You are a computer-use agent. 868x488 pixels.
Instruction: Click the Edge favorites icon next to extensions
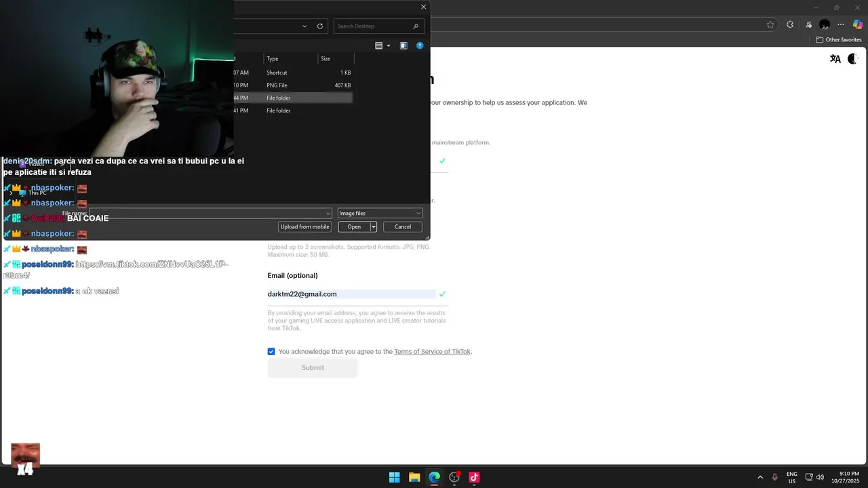click(808, 25)
